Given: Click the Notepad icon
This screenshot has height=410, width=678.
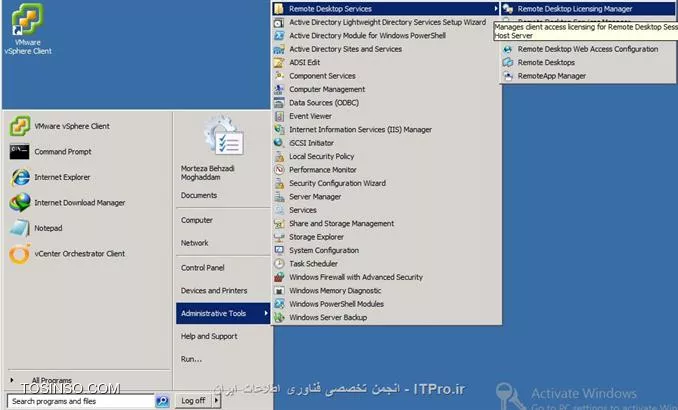Looking at the screenshot, I should click(20, 228).
